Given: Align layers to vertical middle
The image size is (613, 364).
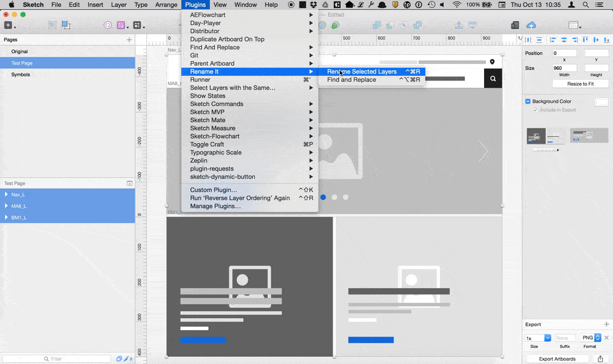Looking at the screenshot, I should [x=596, y=40].
